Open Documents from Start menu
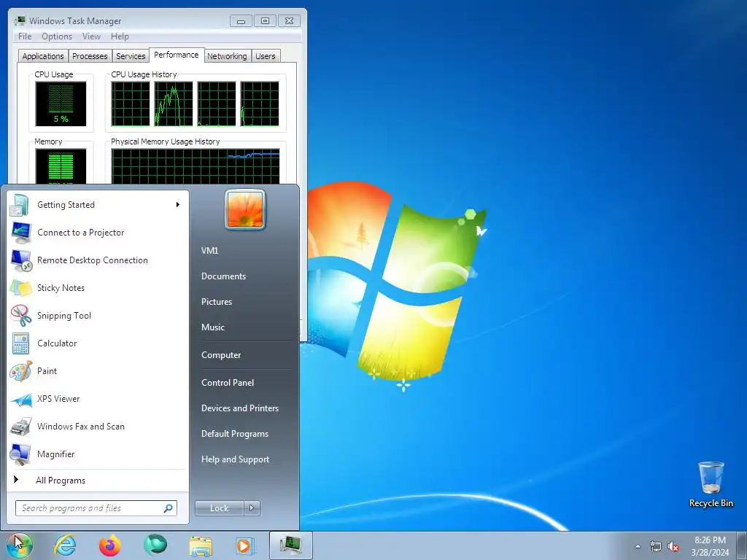 point(223,276)
